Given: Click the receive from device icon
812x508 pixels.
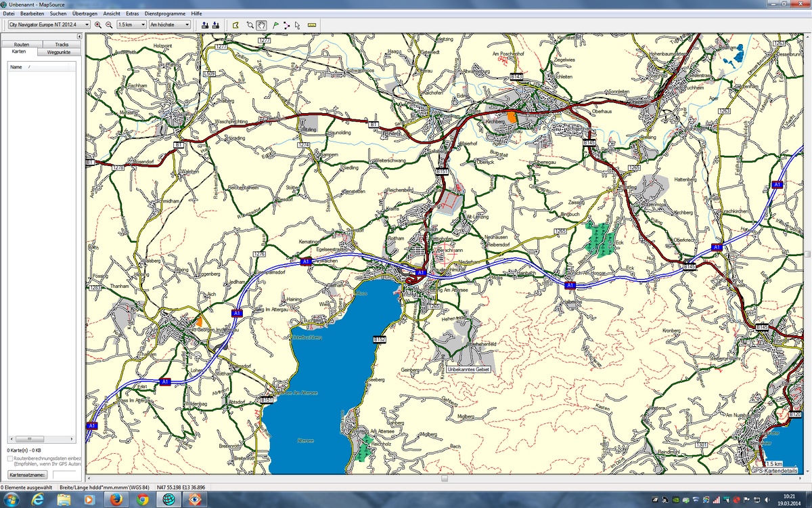Looking at the screenshot, I should pyautogui.click(x=215, y=24).
